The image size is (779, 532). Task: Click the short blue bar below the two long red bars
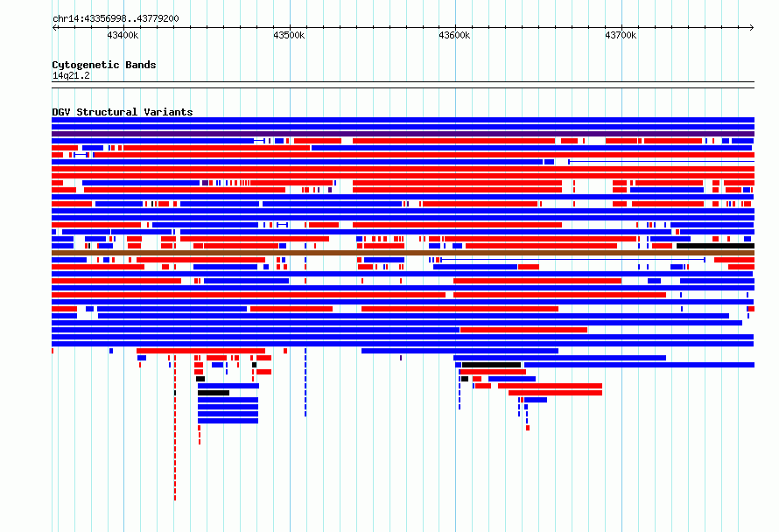[536, 400]
